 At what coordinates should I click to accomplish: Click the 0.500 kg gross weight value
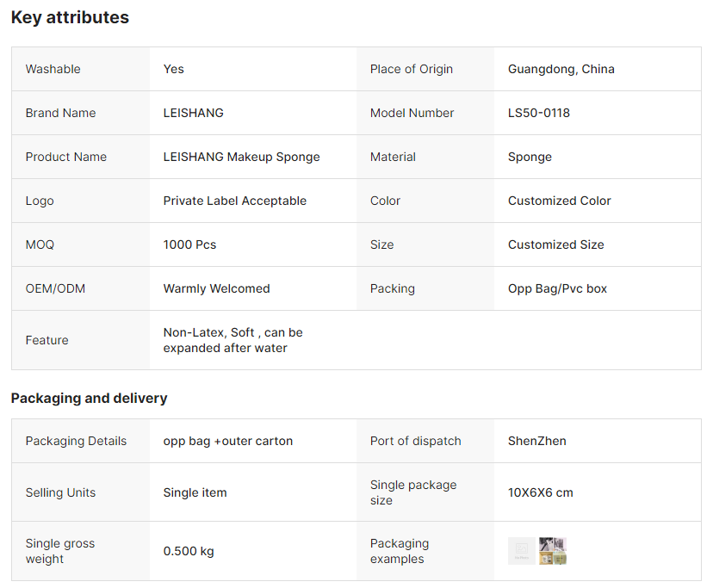coord(189,551)
